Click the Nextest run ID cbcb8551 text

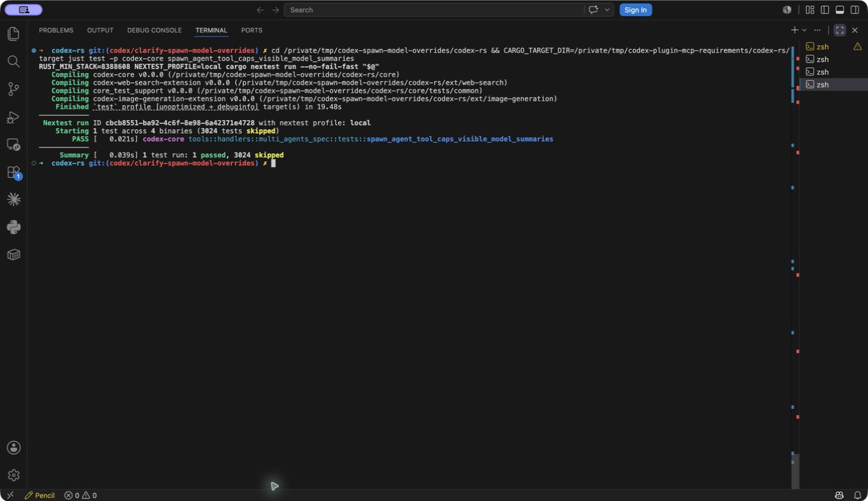point(180,123)
